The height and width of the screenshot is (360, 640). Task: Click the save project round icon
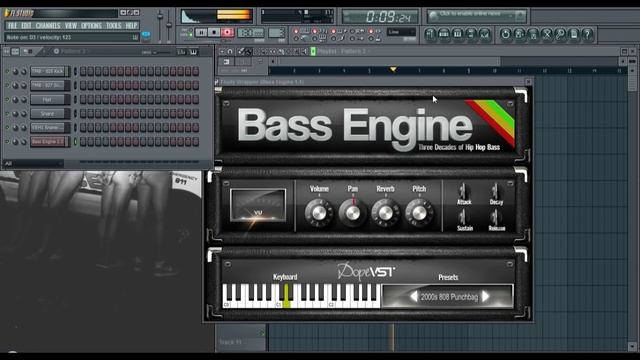pyautogui.click(x=519, y=34)
